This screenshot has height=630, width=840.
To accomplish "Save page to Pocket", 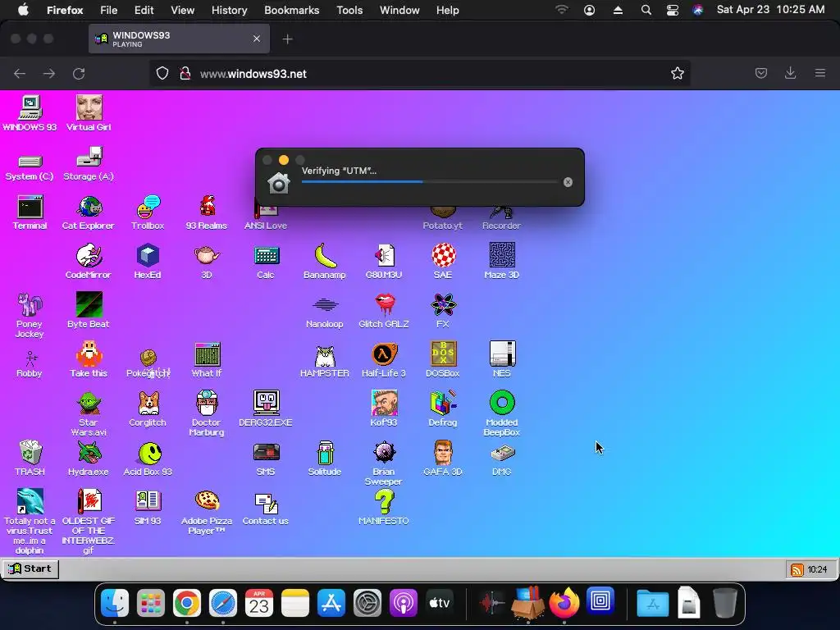I will pos(760,73).
